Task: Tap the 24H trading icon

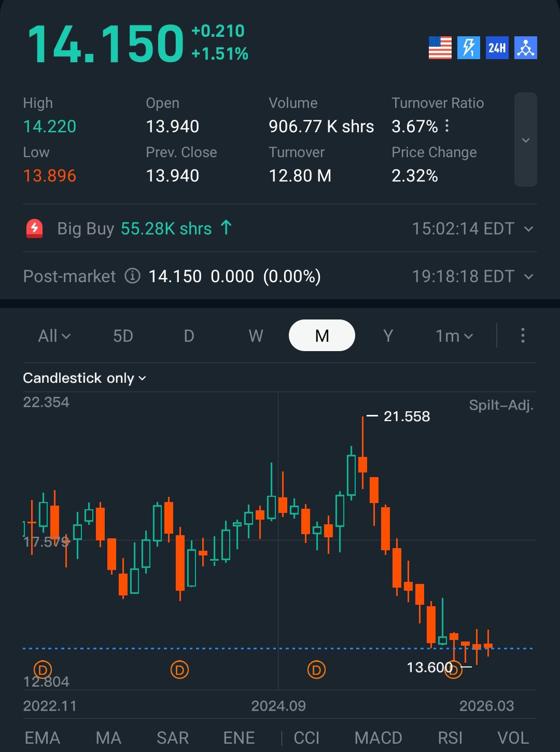Action: [x=497, y=48]
